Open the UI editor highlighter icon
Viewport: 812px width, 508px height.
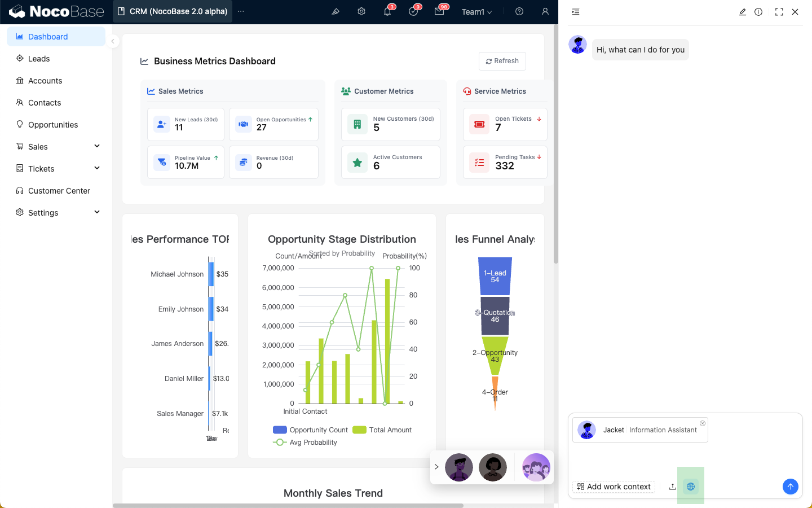tap(335, 11)
